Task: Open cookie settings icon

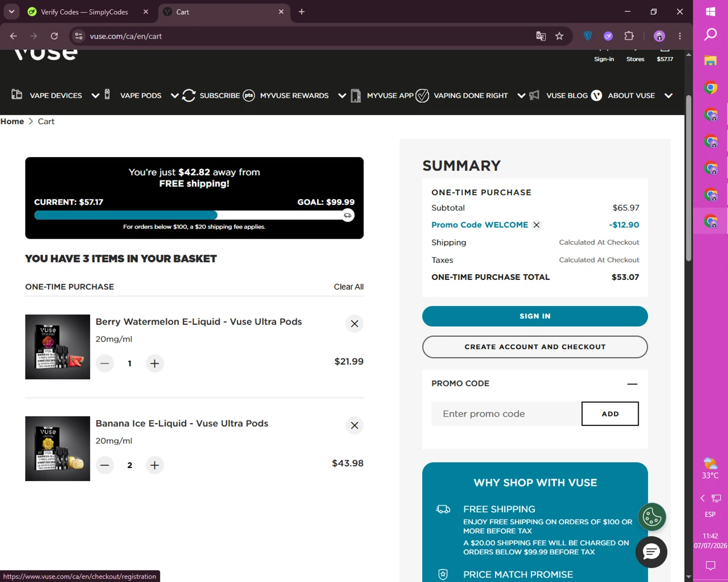Action: point(652,517)
